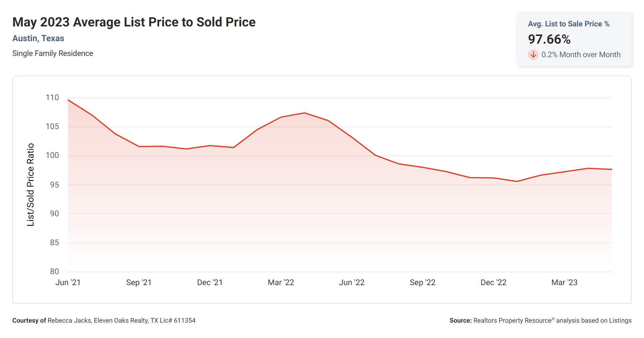Screen dimensions: 644x338
Task: Click the 100 y-axis tick label
Action: (52, 155)
